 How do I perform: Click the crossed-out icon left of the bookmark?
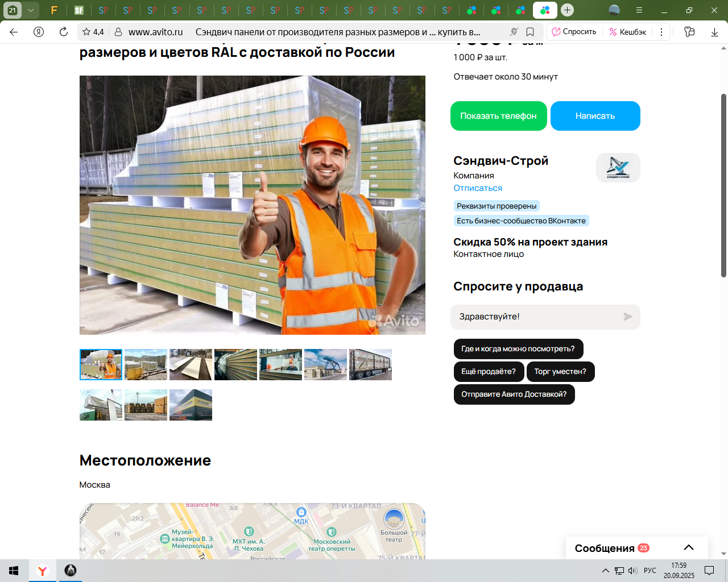click(x=514, y=32)
